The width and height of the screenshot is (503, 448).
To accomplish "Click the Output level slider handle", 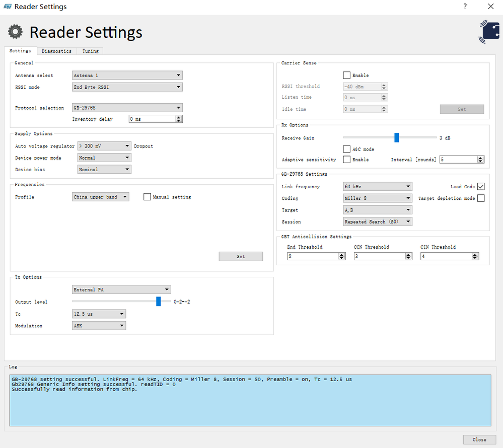I will 158,301.
